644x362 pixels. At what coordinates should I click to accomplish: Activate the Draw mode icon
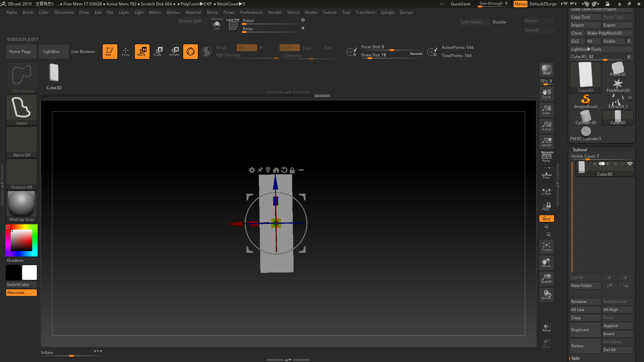[126, 52]
